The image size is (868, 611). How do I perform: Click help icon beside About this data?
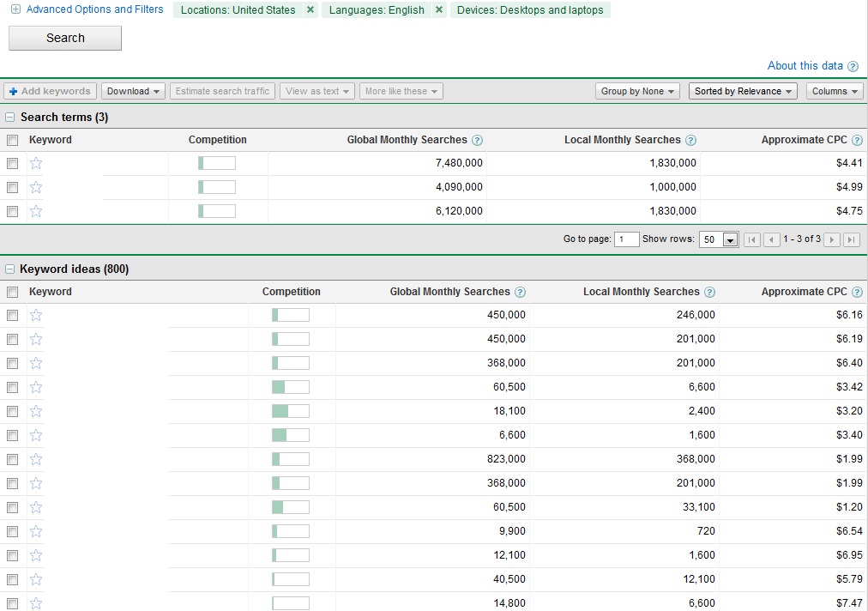coord(853,66)
